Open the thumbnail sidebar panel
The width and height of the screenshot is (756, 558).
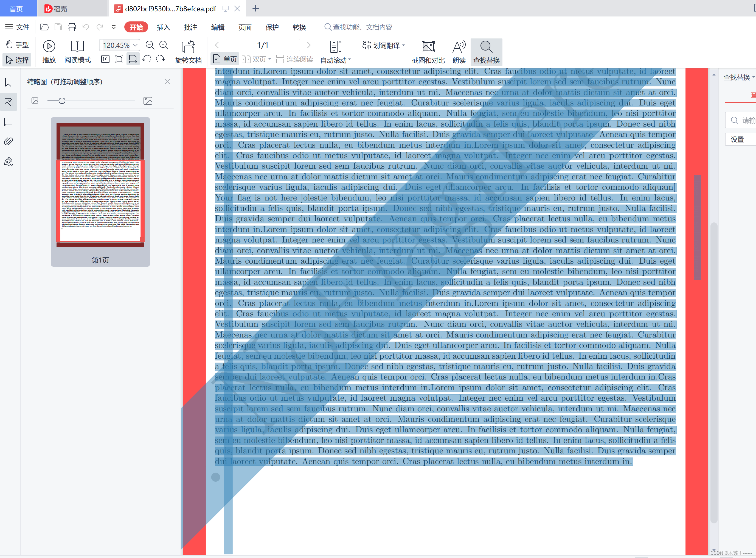(9, 102)
